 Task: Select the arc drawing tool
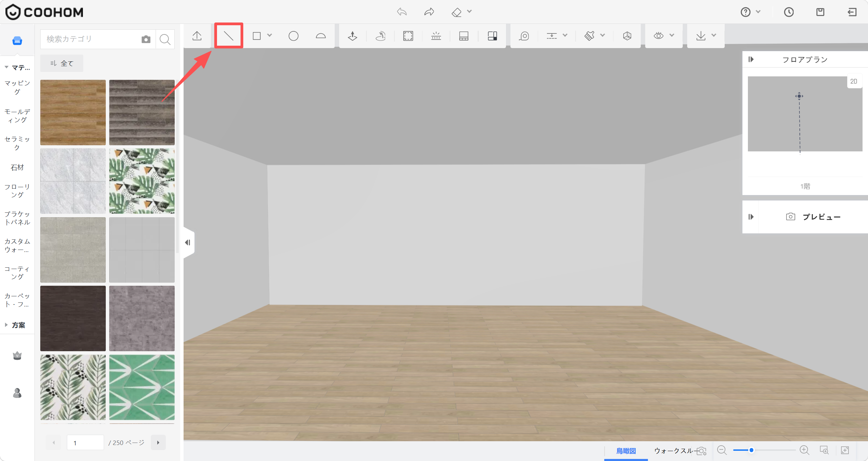pos(320,36)
